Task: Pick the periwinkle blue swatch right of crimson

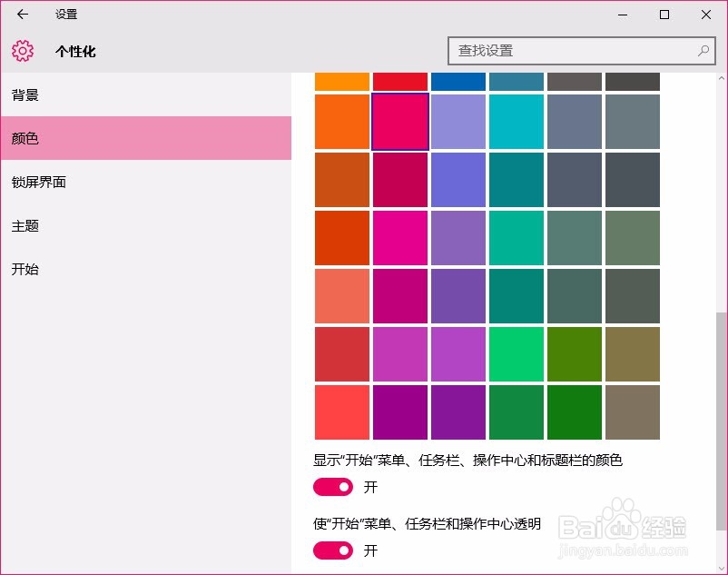Action: (x=458, y=180)
